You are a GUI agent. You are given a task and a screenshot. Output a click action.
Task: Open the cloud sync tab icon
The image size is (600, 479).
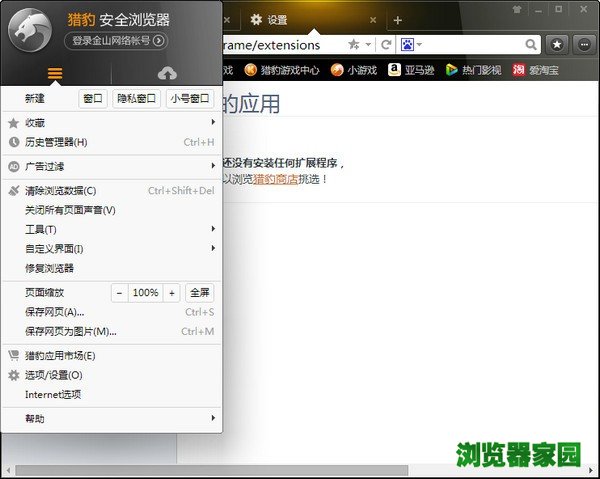point(167,74)
